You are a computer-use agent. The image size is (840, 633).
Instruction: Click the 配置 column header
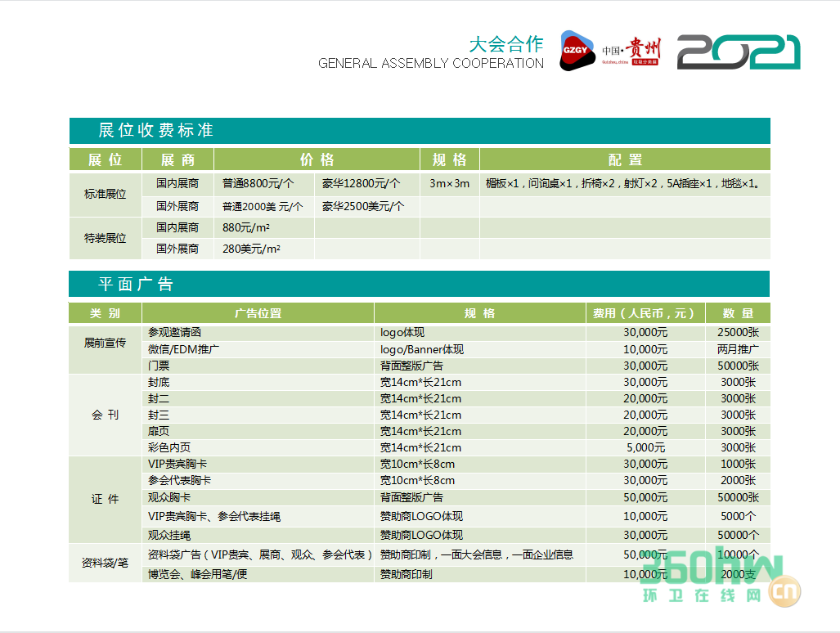pos(624,159)
